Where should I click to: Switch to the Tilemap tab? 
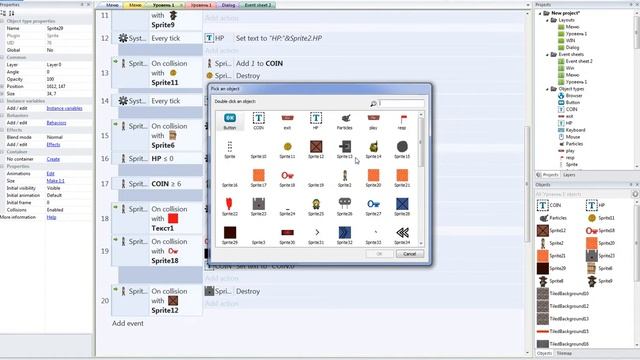564,353
